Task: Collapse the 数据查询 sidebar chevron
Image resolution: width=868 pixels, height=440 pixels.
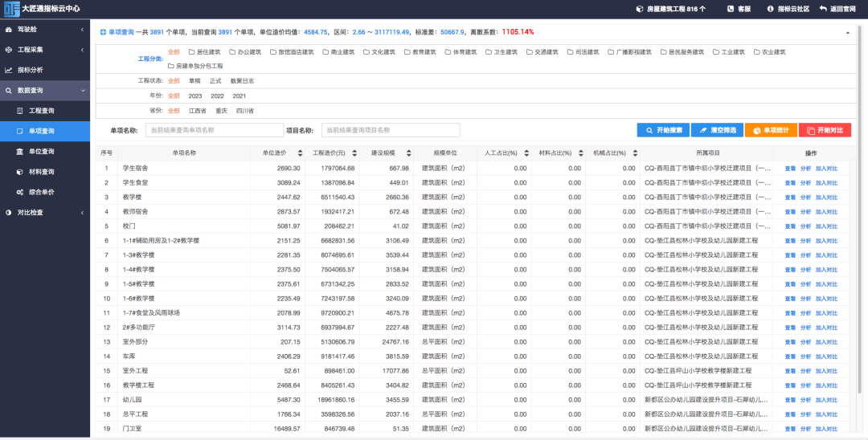Action: point(83,91)
